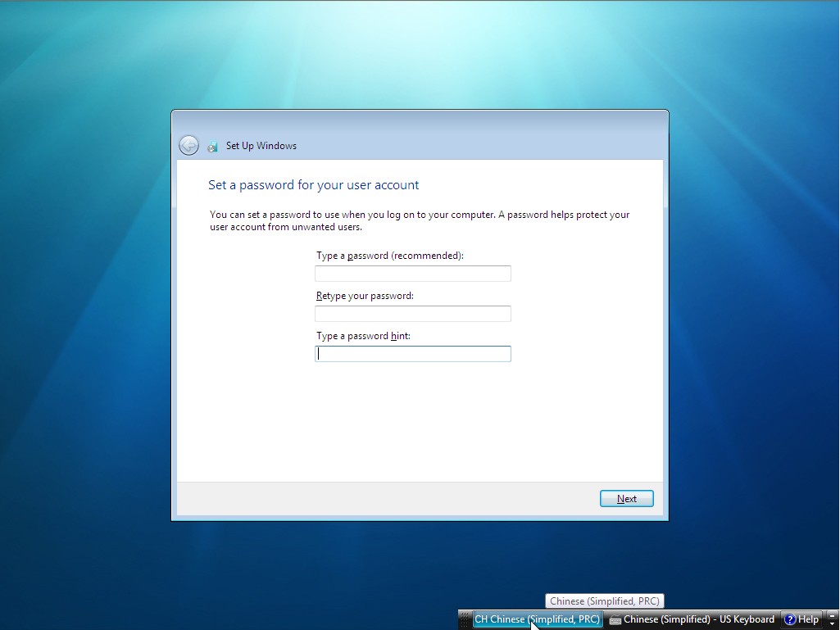Focus the password hint text box
The height and width of the screenshot is (630, 840).
(x=412, y=353)
